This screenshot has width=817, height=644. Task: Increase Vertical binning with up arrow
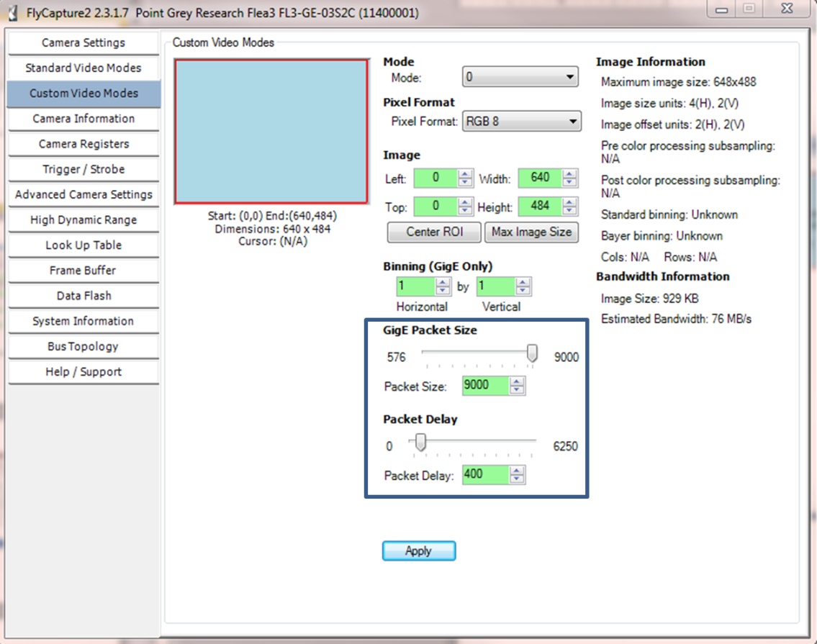(523, 282)
